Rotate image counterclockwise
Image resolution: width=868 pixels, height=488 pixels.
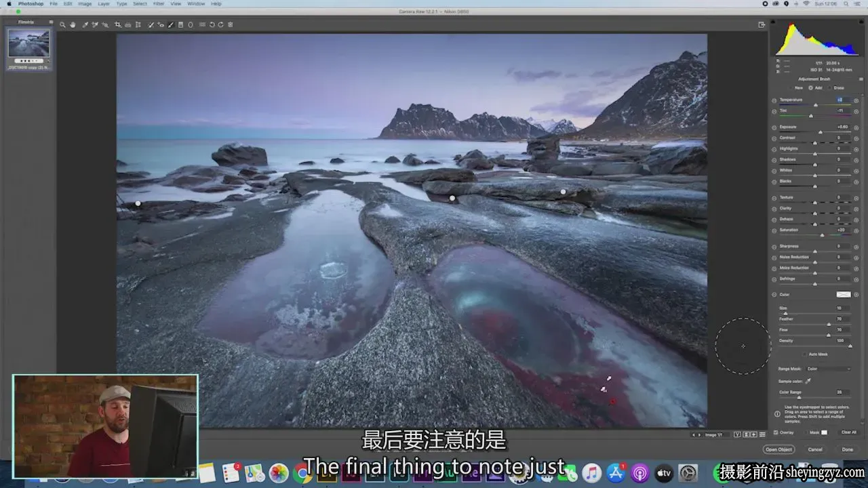[x=212, y=25]
